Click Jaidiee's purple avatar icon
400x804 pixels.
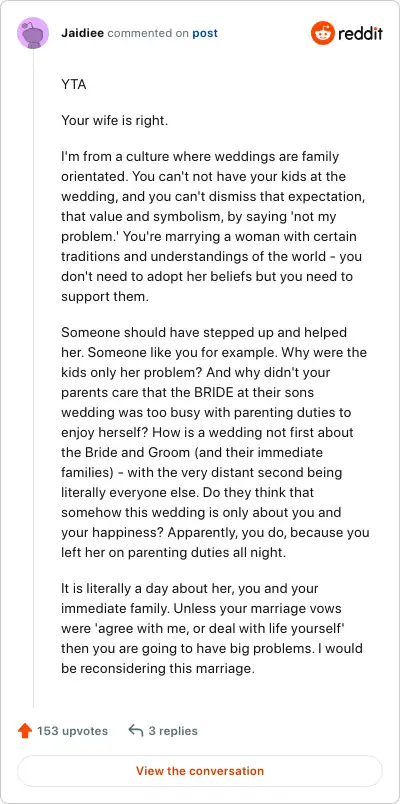tap(33, 33)
